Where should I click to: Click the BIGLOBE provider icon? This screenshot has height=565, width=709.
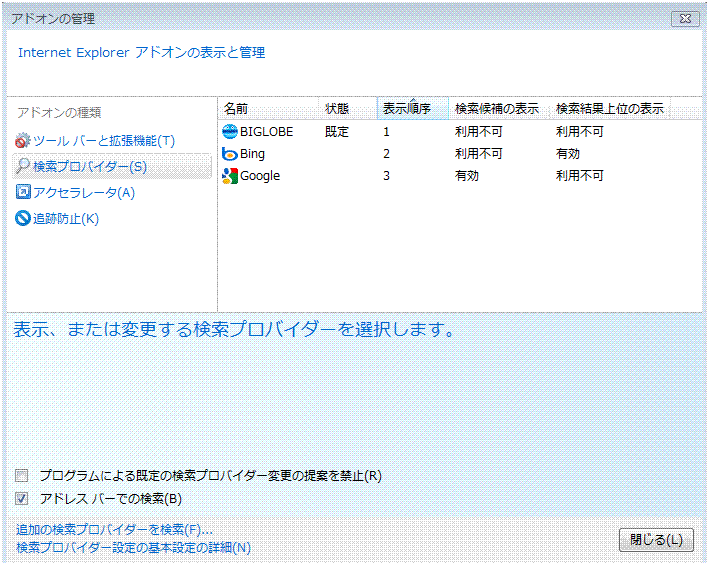click(x=230, y=132)
